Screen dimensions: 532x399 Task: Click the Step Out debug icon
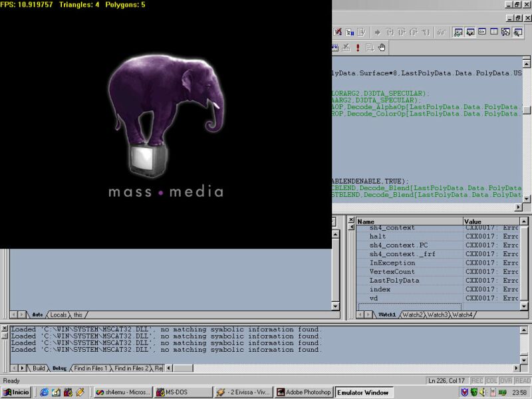414,32
